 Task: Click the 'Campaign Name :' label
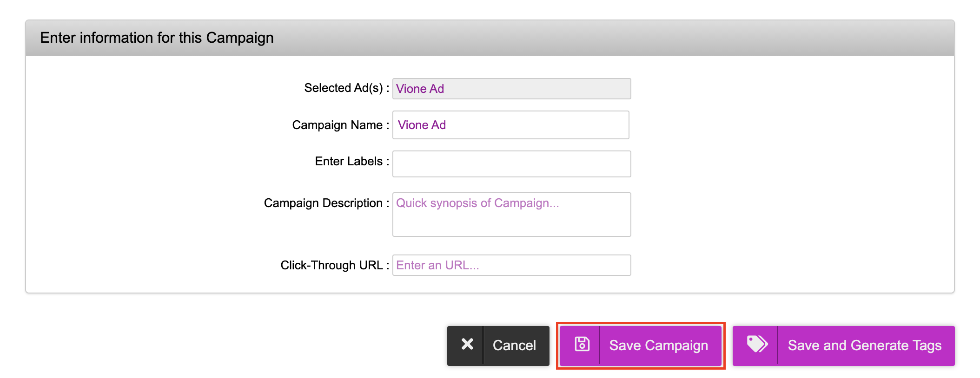click(x=340, y=125)
